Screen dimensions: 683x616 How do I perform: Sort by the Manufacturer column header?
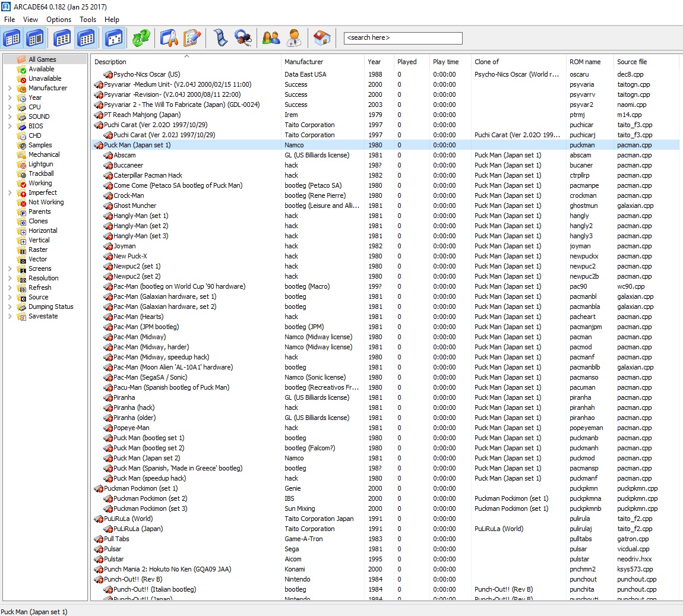322,62
